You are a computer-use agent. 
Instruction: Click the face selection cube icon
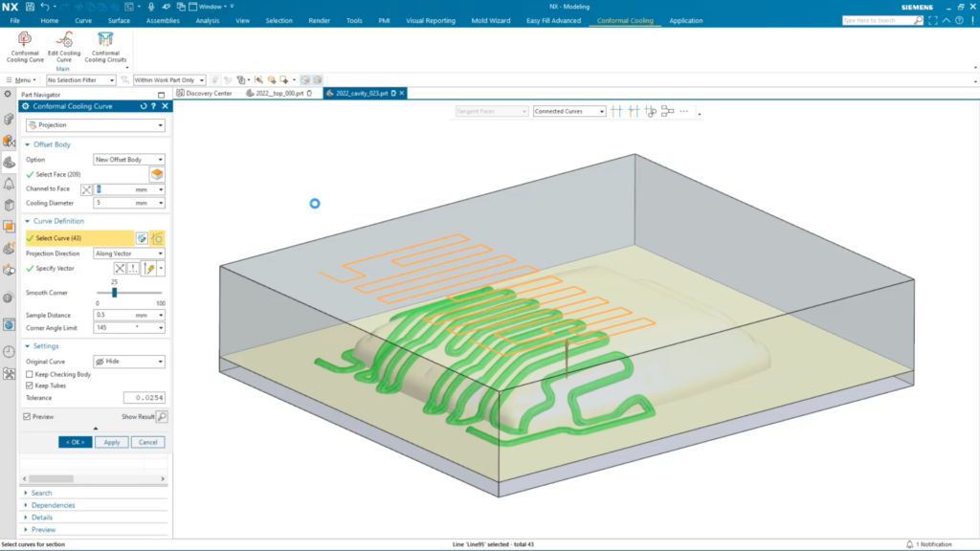(x=157, y=174)
